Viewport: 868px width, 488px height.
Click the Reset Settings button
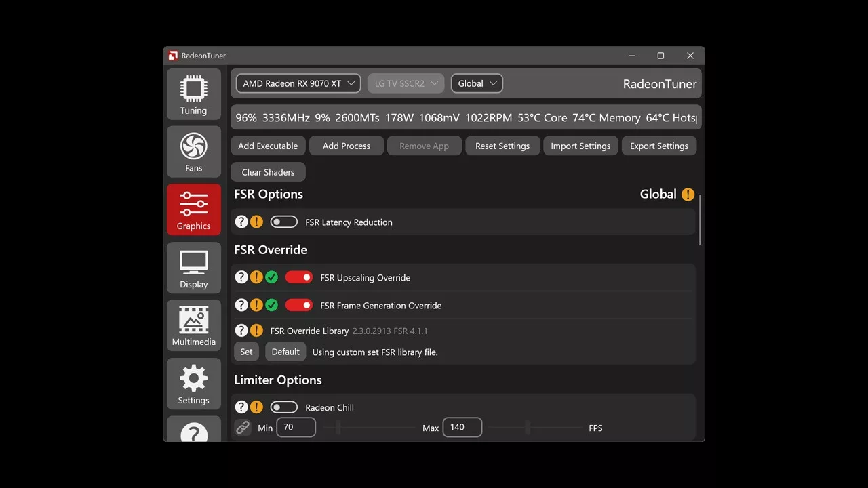click(502, 146)
